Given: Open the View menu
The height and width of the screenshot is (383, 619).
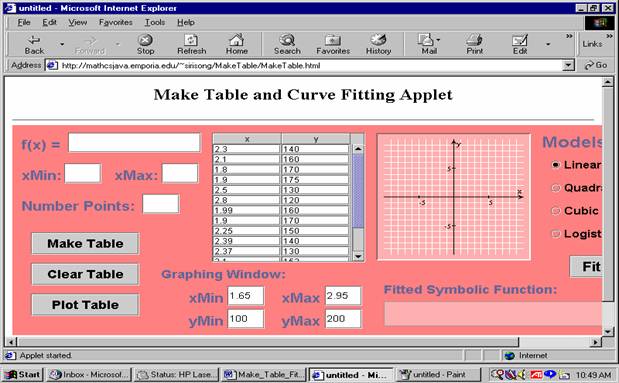Looking at the screenshot, I should [x=77, y=23].
